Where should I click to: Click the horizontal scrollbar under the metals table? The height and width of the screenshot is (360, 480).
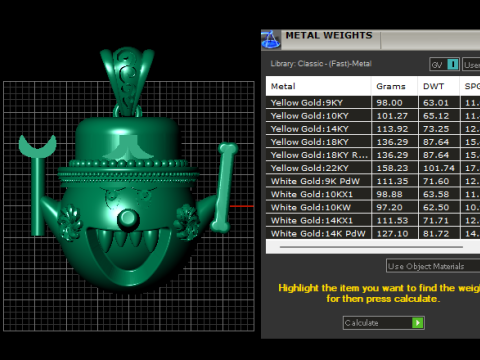click(371, 247)
